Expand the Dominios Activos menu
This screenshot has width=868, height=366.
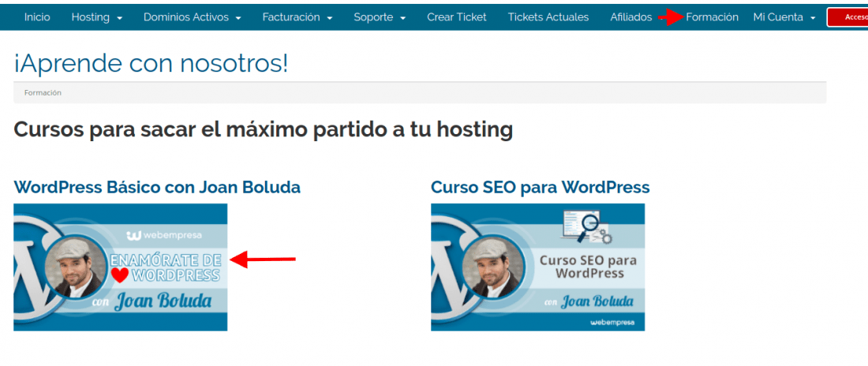192,17
